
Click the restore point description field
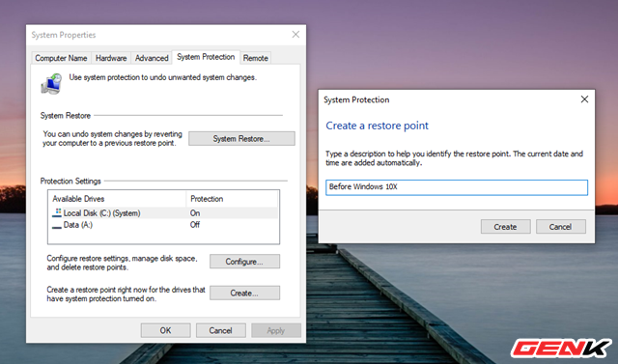pyautogui.click(x=457, y=187)
